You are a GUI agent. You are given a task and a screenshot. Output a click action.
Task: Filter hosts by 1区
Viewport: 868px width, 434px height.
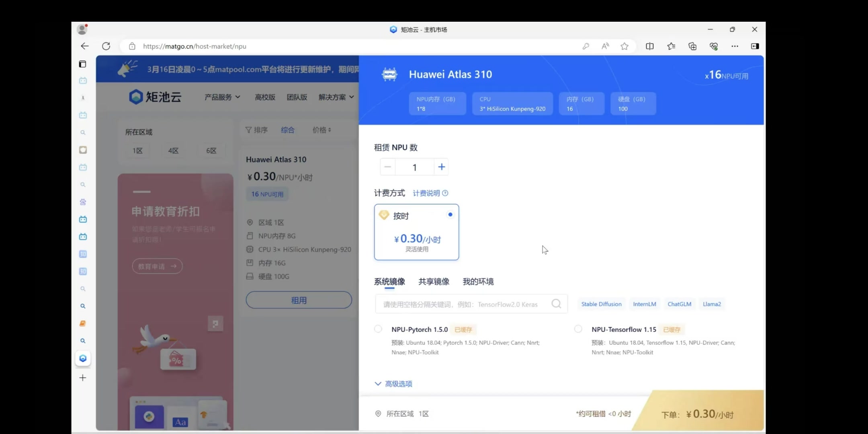137,151
